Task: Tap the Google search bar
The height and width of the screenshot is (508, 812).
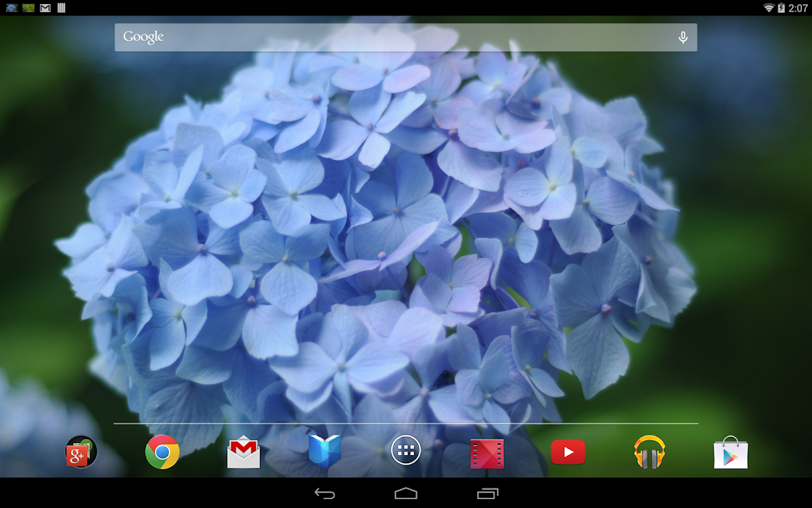Action: coord(406,37)
